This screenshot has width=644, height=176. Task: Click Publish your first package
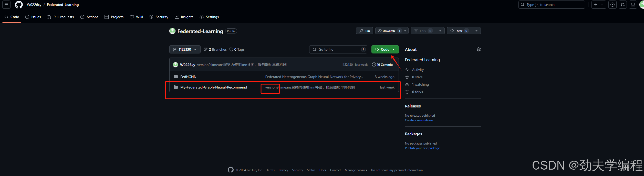pyautogui.click(x=422, y=148)
